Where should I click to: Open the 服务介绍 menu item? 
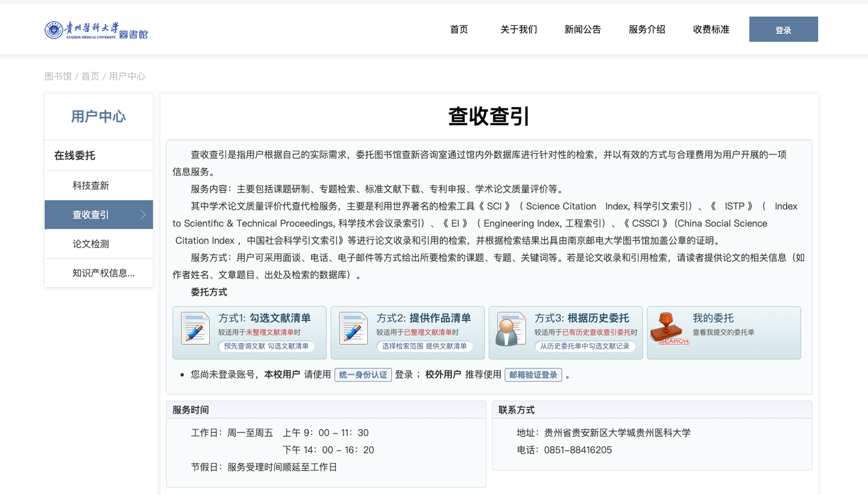tap(646, 29)
